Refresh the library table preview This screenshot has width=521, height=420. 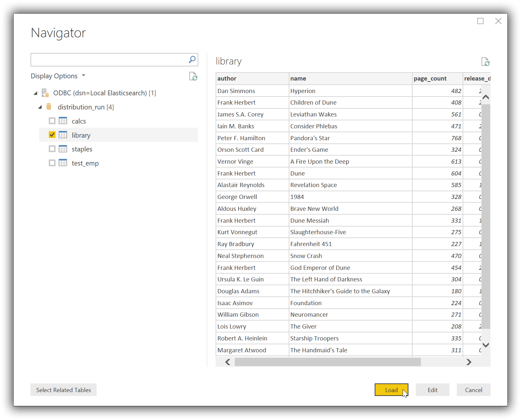coord(485,62)
